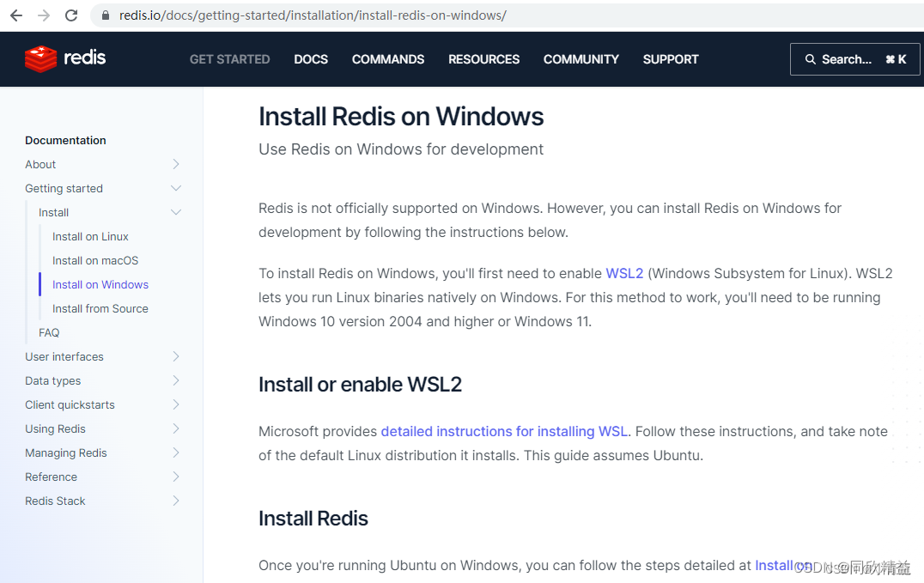
Task: Click the Use Redis on Windows subtitle
Action: pyautogui.click(x=401, y=149)
